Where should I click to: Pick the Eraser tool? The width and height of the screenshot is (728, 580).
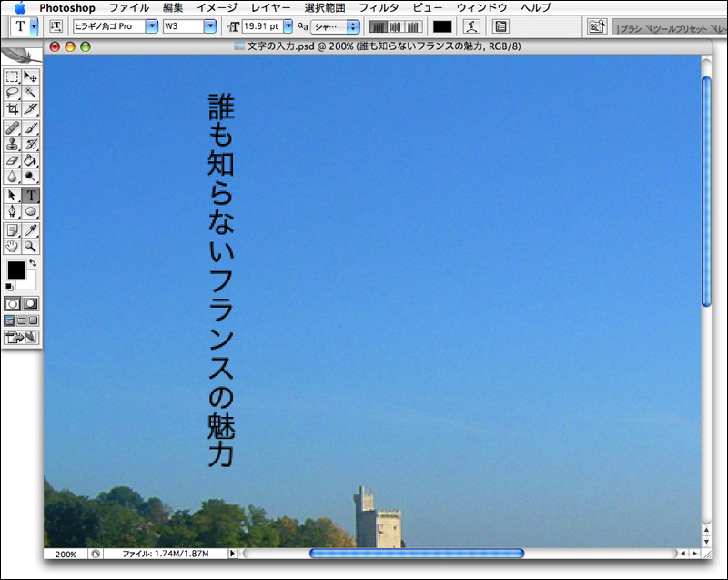tap(12, 160)
